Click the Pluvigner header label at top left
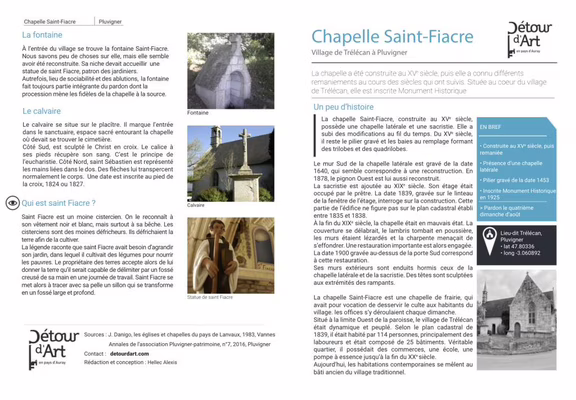The width and height of the screenshot is (576, 400). tap(110, 22)
